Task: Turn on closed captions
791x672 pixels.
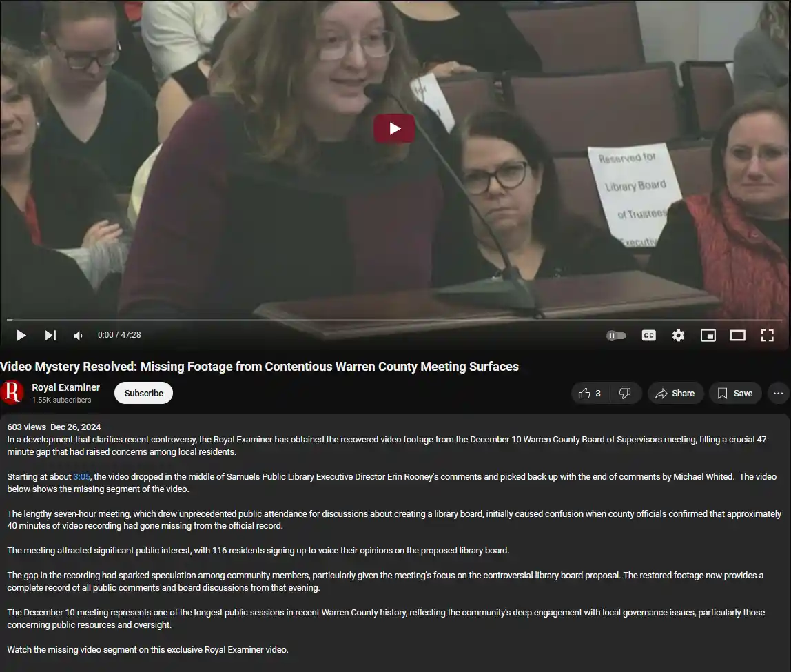Action: tap(649, 335)
